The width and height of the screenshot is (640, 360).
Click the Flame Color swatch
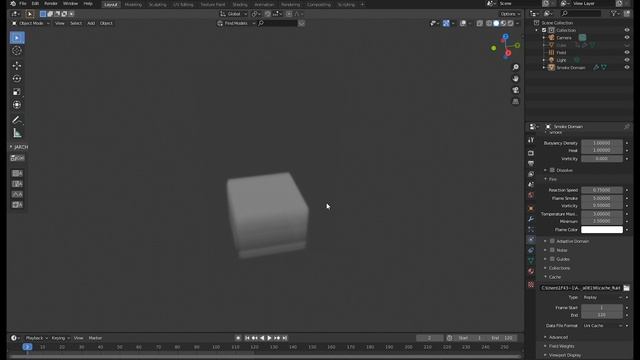tap(602, 230)
